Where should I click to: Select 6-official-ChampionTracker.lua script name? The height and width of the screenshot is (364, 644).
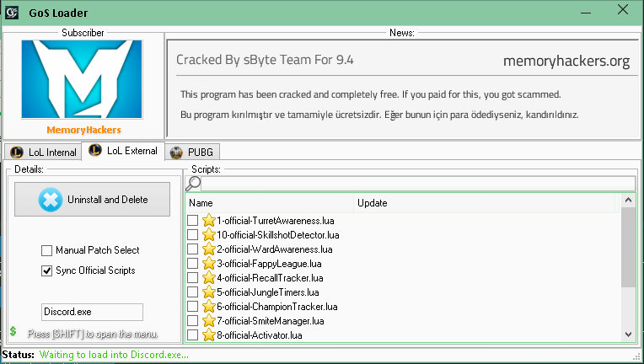click(x=277, y=307)
